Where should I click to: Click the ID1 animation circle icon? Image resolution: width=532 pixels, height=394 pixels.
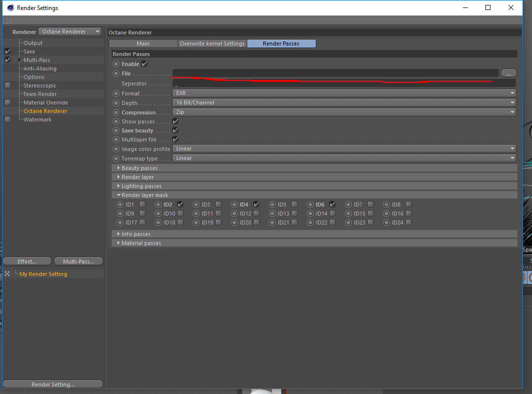[120, 204]
